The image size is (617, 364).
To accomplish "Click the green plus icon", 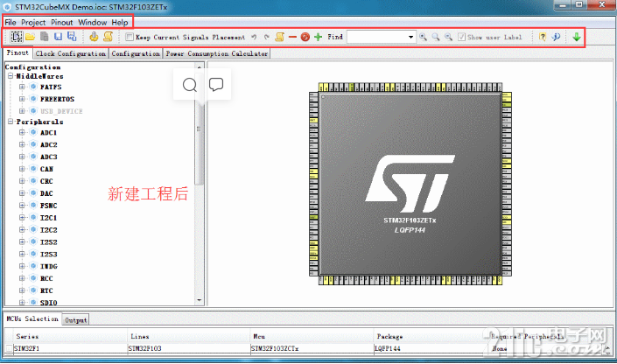I will tap(318, 37).
